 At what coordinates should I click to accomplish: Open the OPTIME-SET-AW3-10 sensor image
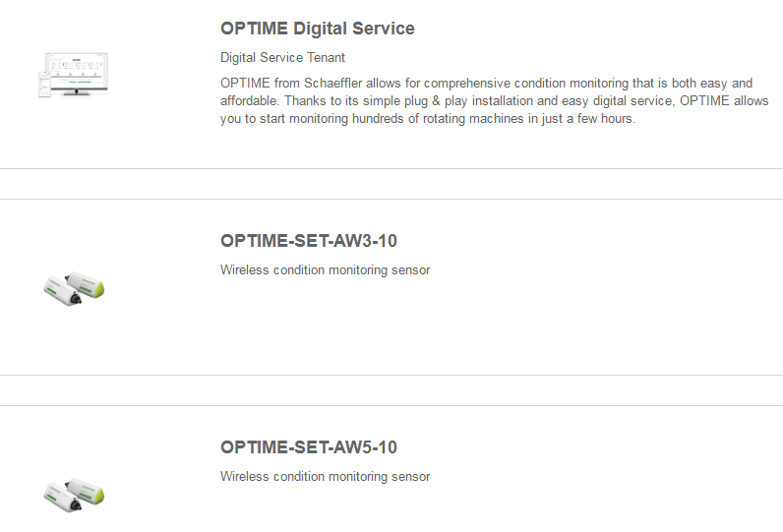click(74, 288)
